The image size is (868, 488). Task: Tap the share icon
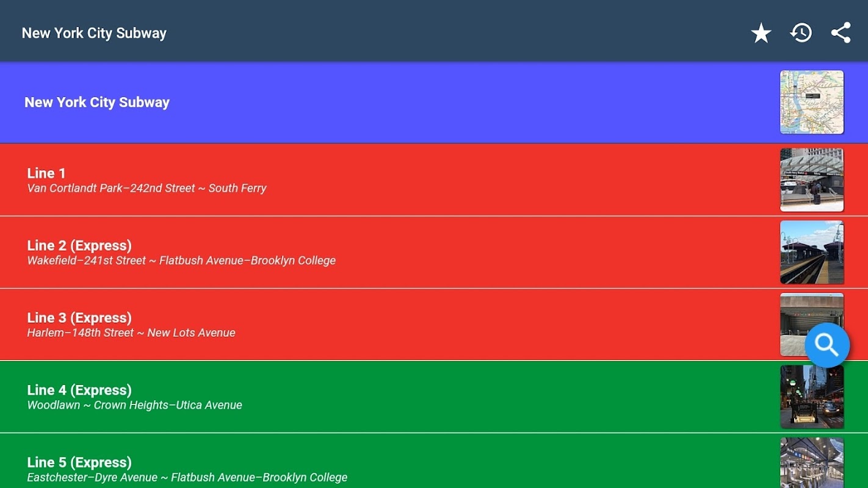[841, 33]
